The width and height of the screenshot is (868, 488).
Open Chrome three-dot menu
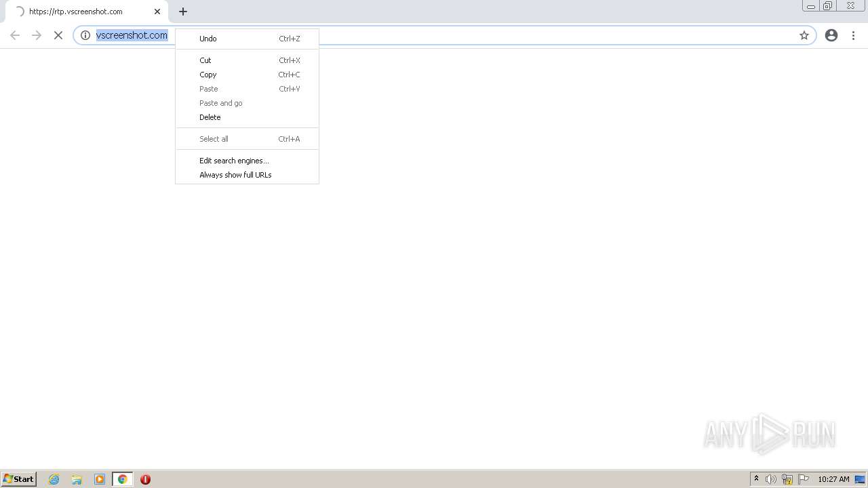(853, 35)
